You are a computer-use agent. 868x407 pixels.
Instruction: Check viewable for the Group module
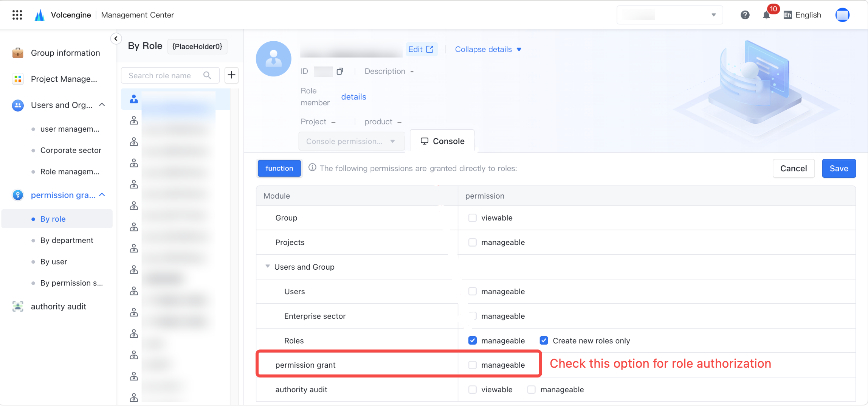pyautogui.click(x=472, y=218)
